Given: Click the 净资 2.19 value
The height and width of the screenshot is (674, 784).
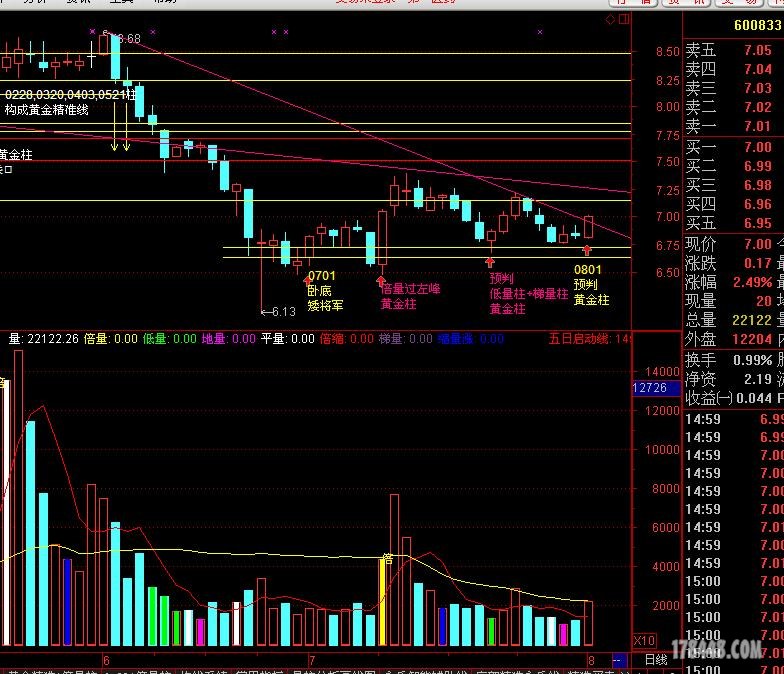Looking at the screenshot, I should [758, 379].
